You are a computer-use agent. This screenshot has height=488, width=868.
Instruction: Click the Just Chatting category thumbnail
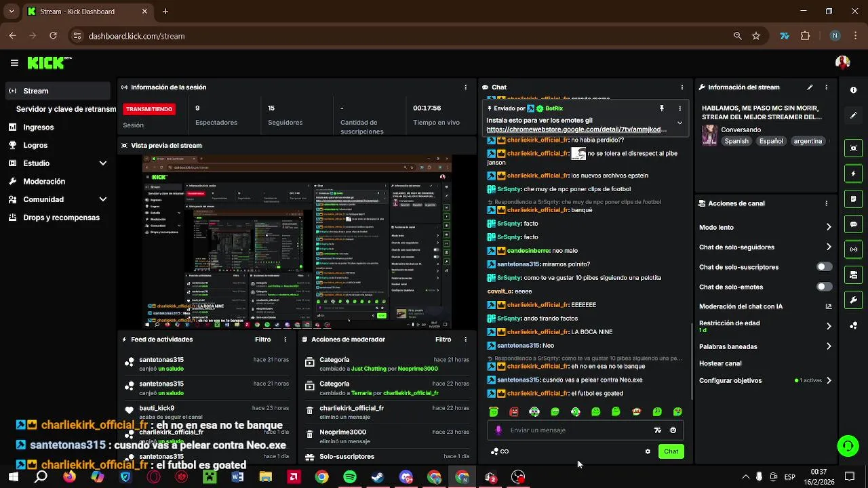click(x=709, y=135)
